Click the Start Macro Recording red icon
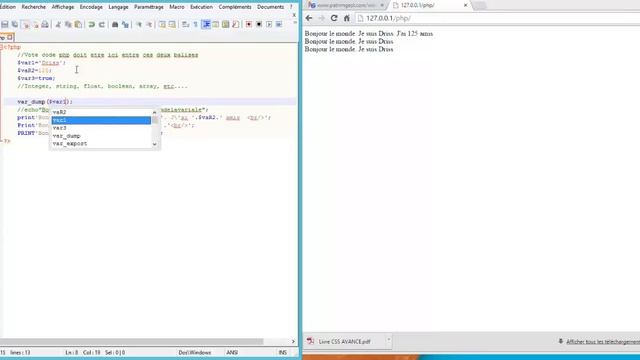 249,24
